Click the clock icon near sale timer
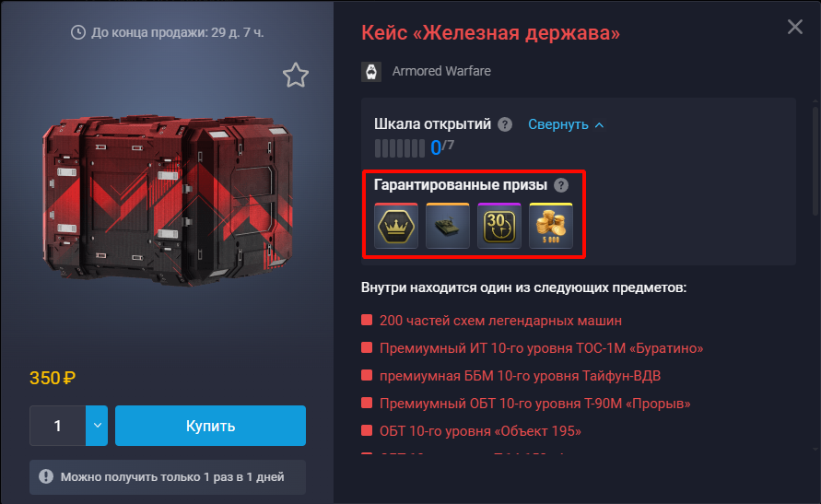The height and width of the screenshot is (504, 821). tap(78, 32)
